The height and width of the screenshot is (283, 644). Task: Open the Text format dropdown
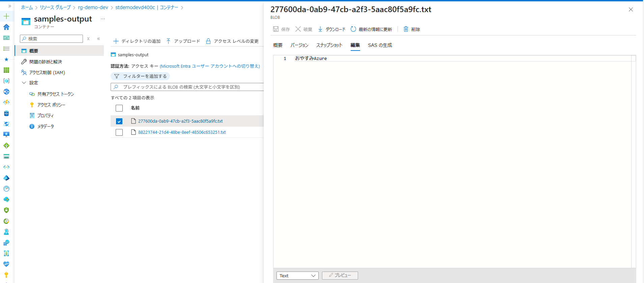297,276
